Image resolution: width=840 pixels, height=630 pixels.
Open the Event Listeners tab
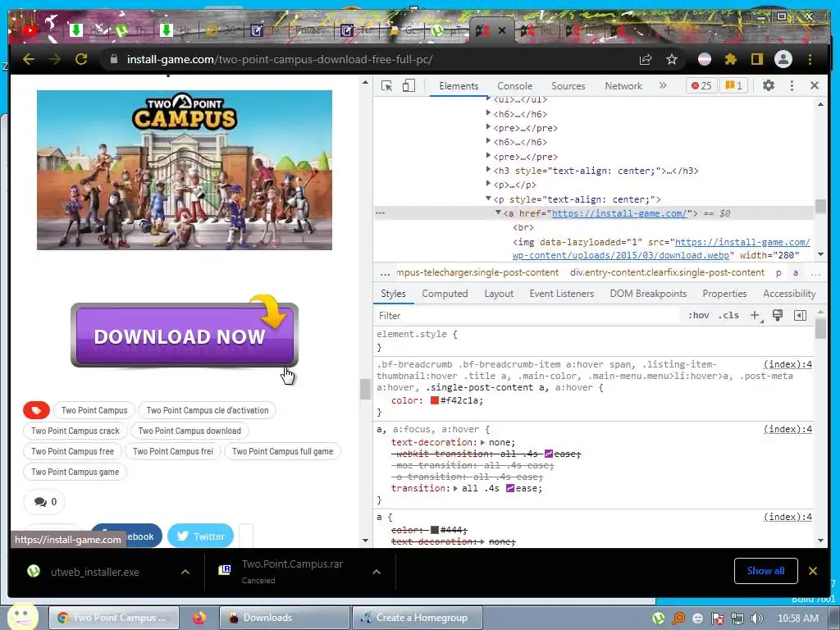click(x=561, y=294)
